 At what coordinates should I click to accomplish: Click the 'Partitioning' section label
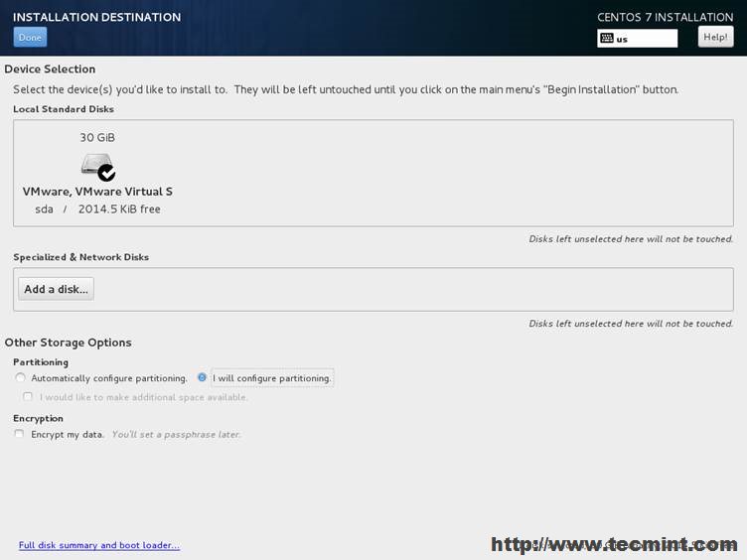pos(41,362)
